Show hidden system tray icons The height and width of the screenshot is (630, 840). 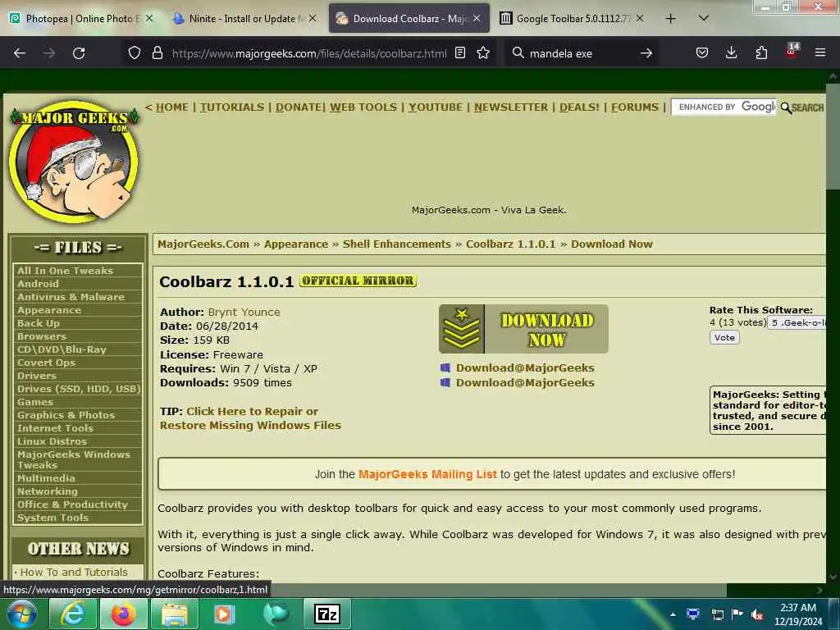coord(673,614)
